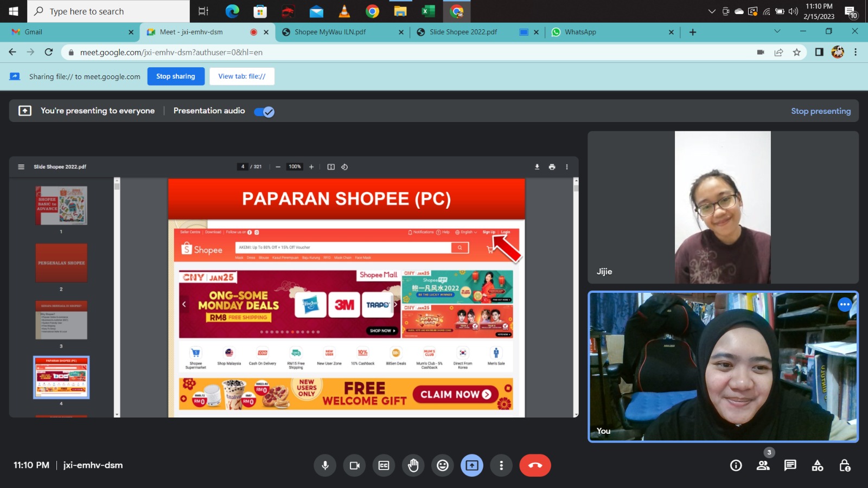
Task: Open the in-call chat panel
Action: 790,465
